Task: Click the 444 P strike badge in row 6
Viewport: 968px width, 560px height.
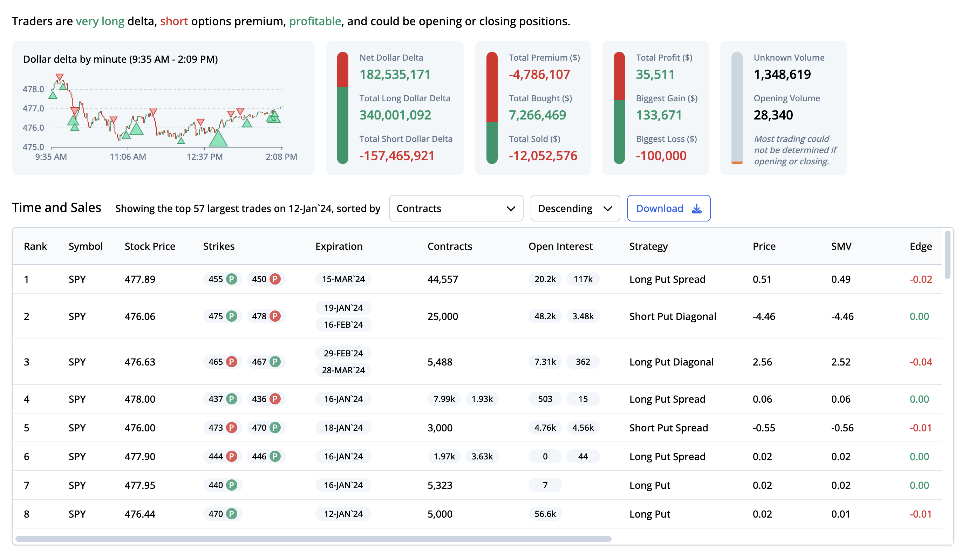Action: coord(223,456)
